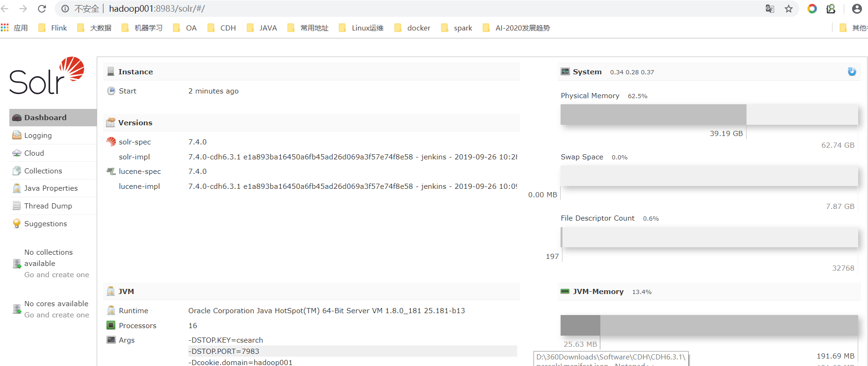Click the add-core database icon
The height and width of the screenshot is (366, 868).
click(x=17, y=309)
